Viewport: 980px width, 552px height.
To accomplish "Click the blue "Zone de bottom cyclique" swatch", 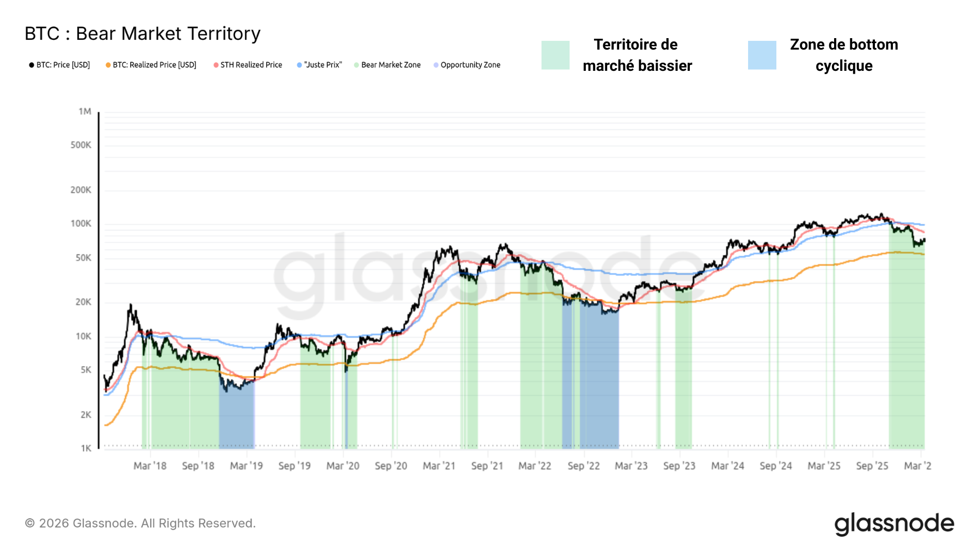I will 762,55.
